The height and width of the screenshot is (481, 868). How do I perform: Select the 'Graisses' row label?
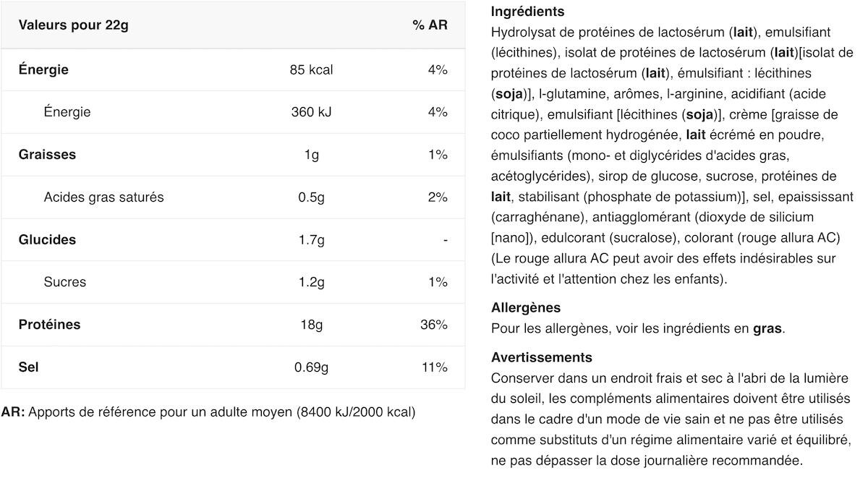(47, 154)
